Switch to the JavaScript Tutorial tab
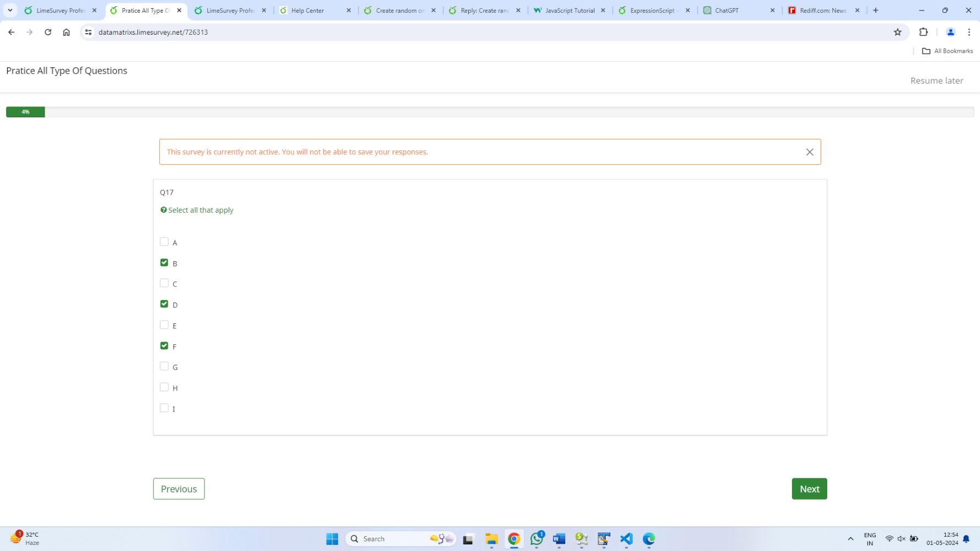 point(569,10)
